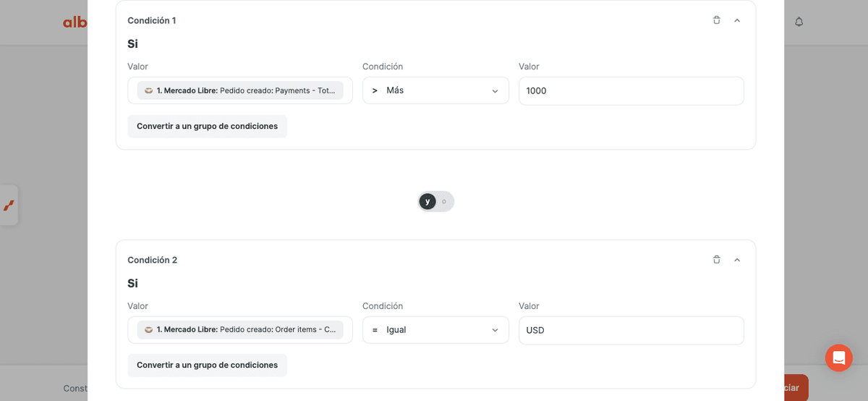Open the 'Más' condition dropdown
The height and width of the screenshot is (401, 868).
point(435,90)
